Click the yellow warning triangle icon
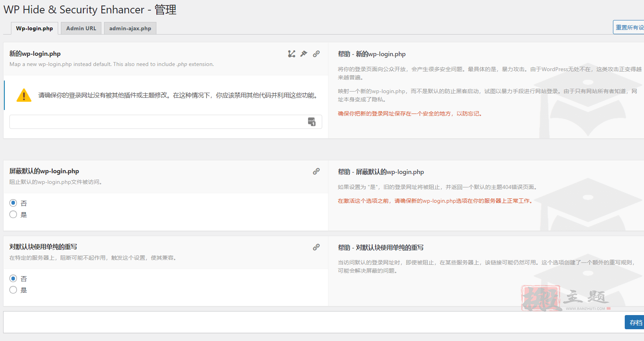Image resolution: width=644 pixels, height=341 pixels. (24, 95)
